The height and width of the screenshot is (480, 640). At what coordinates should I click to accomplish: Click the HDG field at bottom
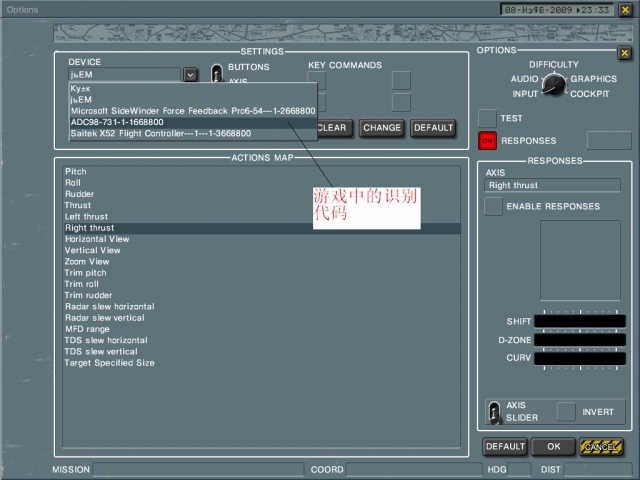[x=519, y=469]
